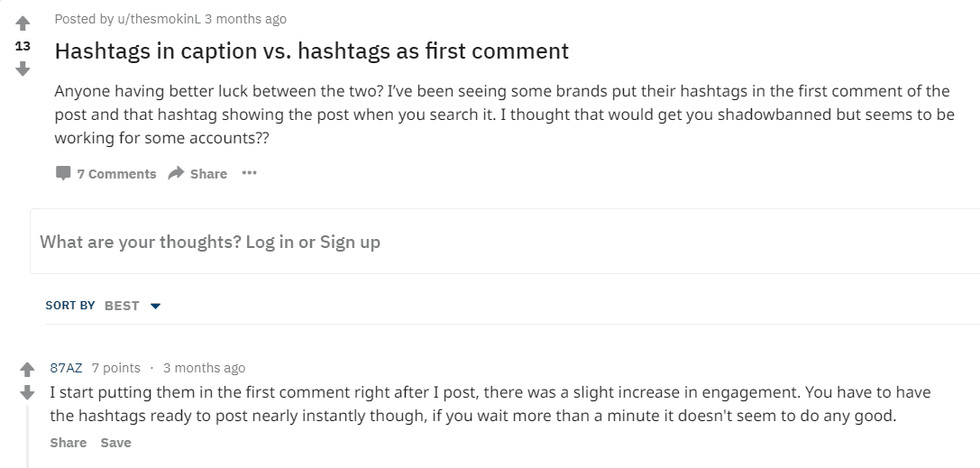Click the post title about hashtags
The height and width of the screenshot is (468, 980).
pos(312,51)
